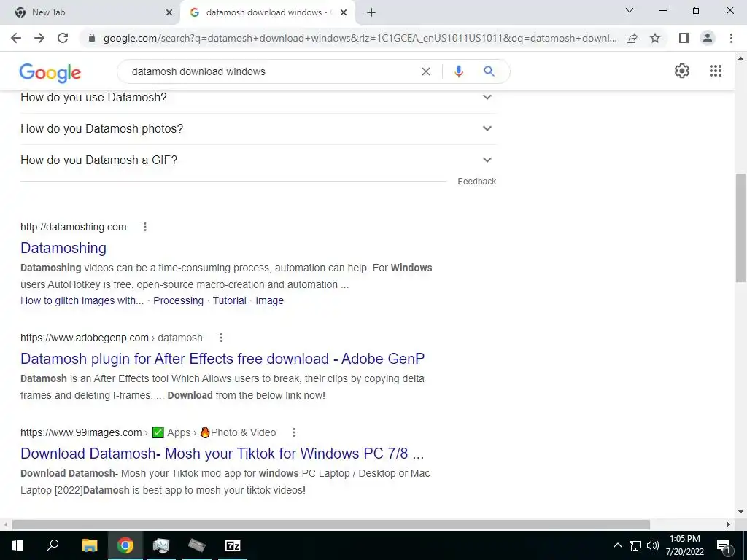The image size is (747, 560).
Task: Click the https://www.99images.com URL text
Action: click(x=81, y=432)
